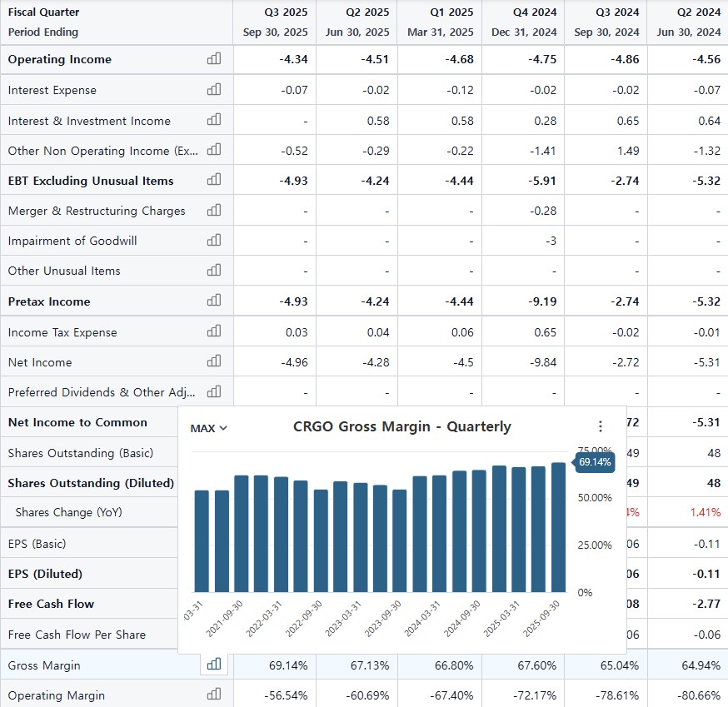
Task: Click the last bar in gross margin chart
Action: click(x=557, y=526)
